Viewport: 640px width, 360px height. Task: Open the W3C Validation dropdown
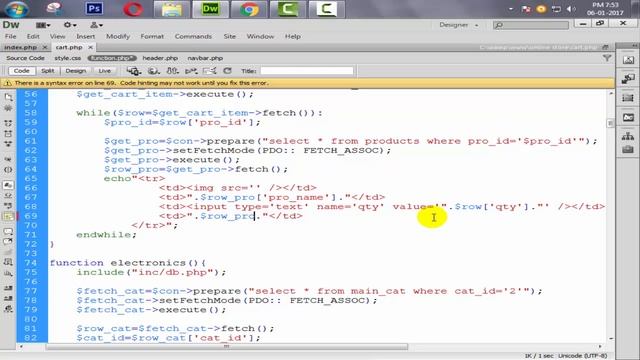click(191, 71)
